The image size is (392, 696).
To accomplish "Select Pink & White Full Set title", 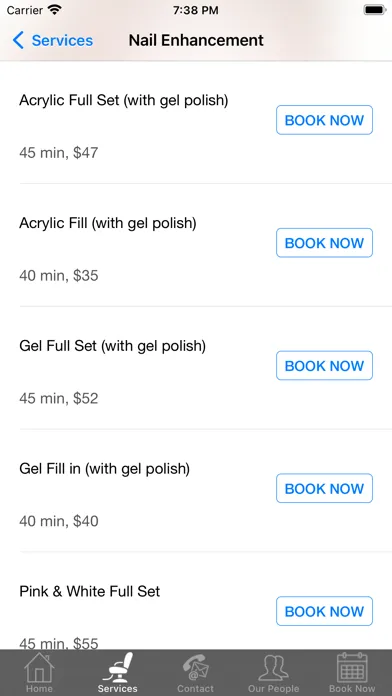I will pos(90,591).
